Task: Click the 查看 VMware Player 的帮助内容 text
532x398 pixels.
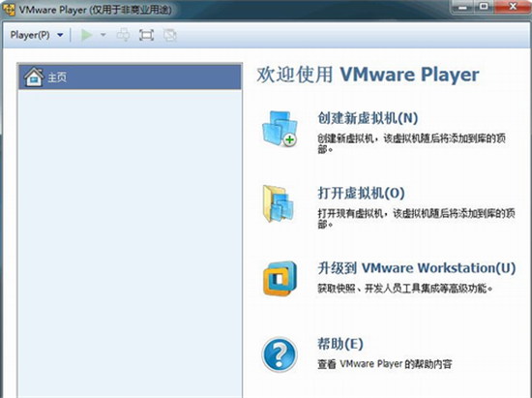Action: 385,364
